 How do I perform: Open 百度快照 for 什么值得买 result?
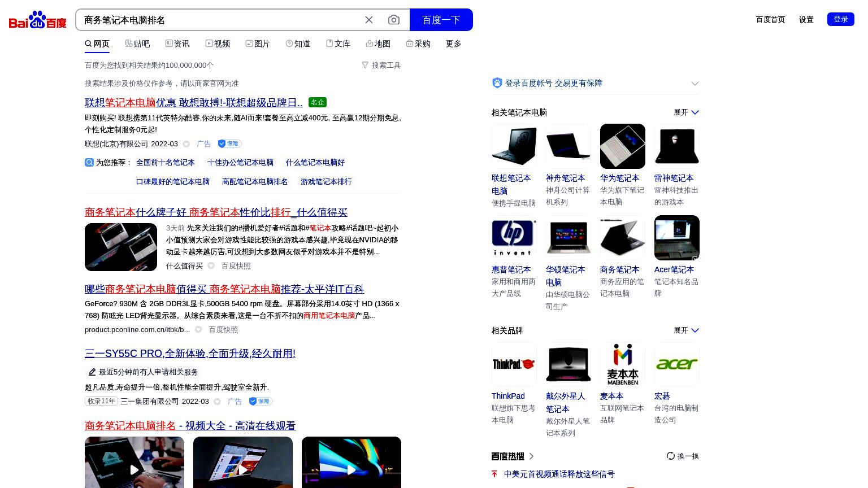tap(236, 265)
